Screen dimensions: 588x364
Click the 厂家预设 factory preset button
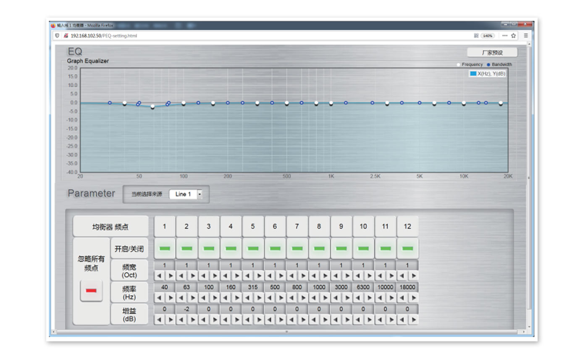tap(492, 52)
